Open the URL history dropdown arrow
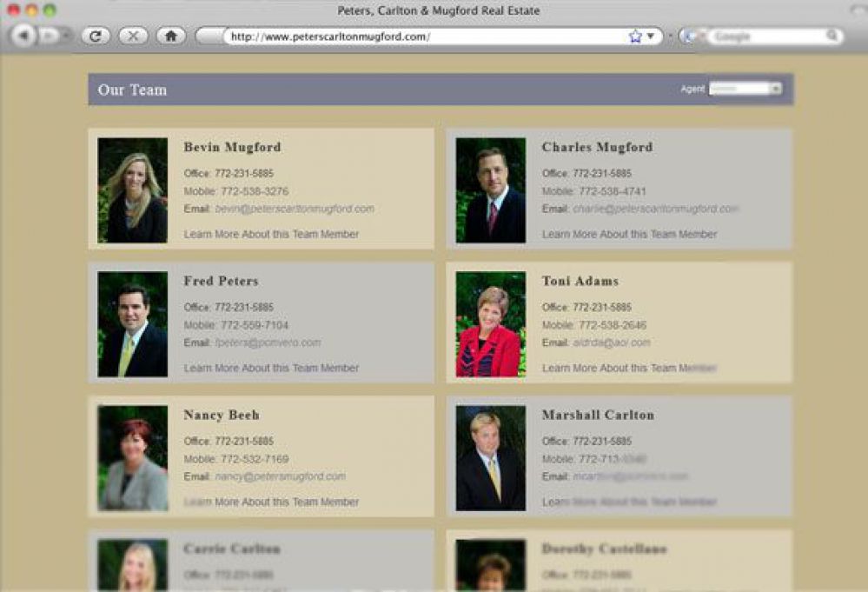The width and height of the screenshot is (868, 592). pos(651,36)
